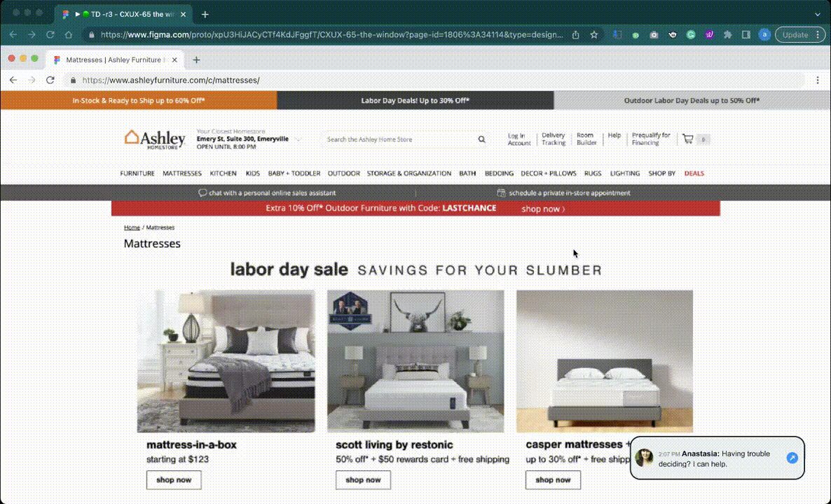
Task: Click the search magnifier icon
Action: pos(482,139)
